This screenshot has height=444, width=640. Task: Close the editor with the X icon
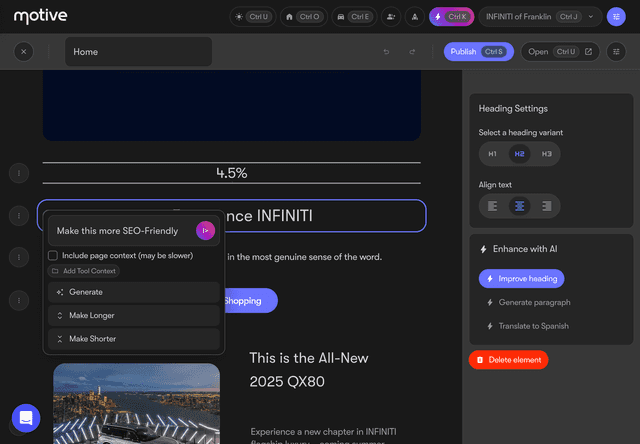click(24, 52)
